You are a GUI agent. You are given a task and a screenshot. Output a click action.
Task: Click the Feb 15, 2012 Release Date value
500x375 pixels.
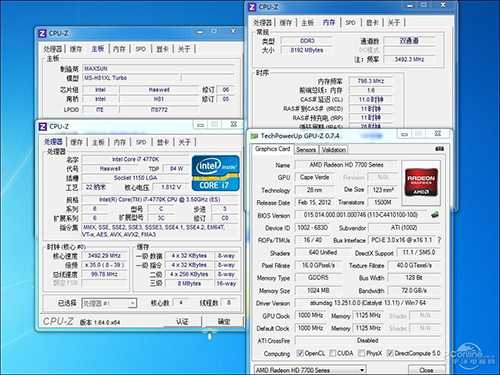(314, 202)
